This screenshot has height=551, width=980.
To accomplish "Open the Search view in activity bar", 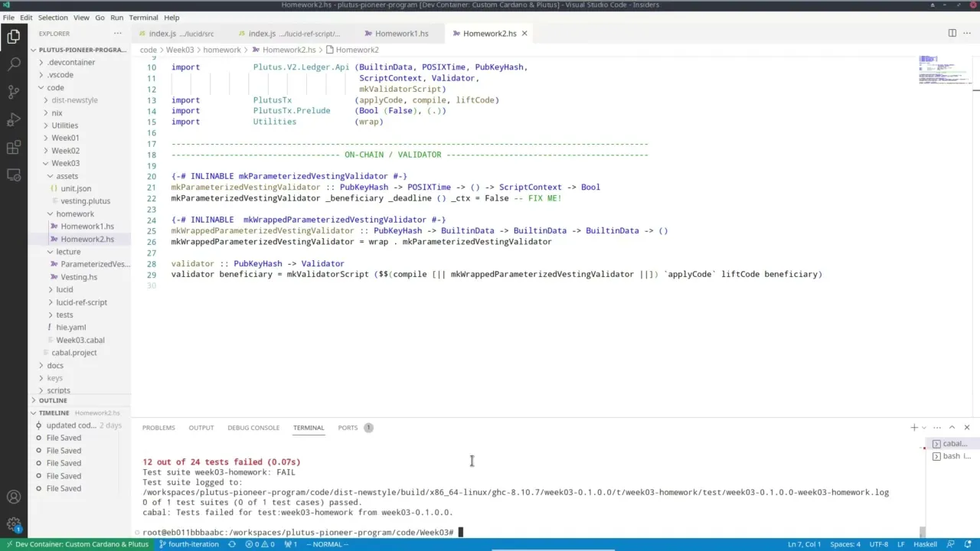I will pos(14,64).
